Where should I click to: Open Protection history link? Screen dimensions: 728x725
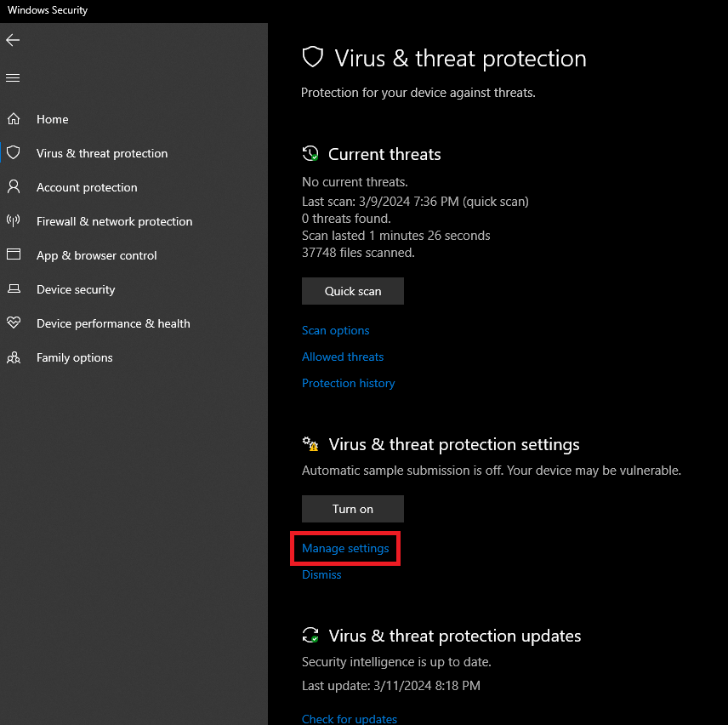(x=349, y=383)
